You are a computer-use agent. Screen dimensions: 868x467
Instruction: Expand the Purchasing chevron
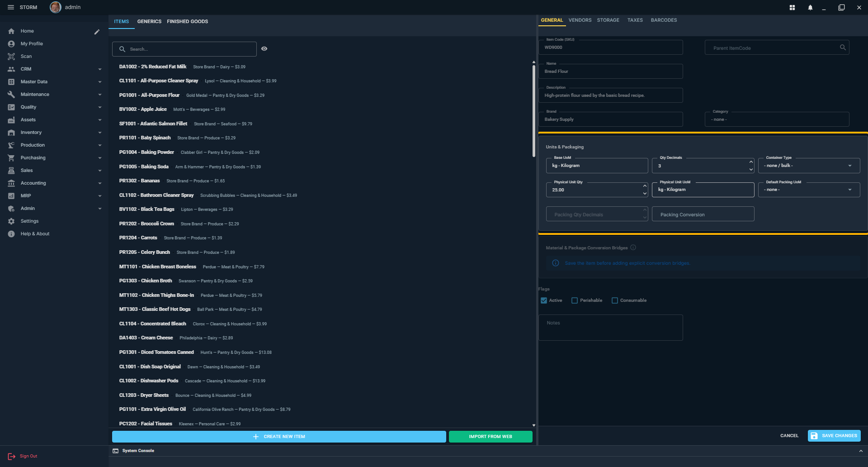click(100, 158)
